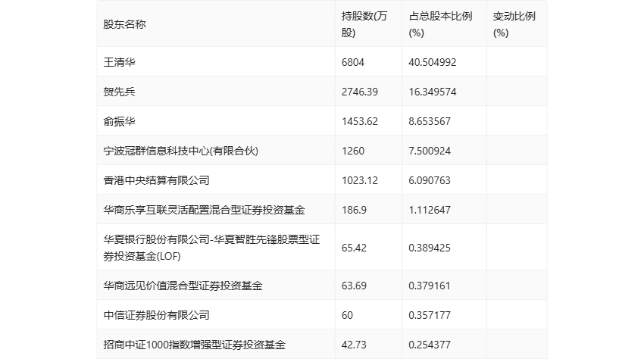Click percentage value 0.389425
This screenshot has width=644, height=359.
[x=430, y=248]
